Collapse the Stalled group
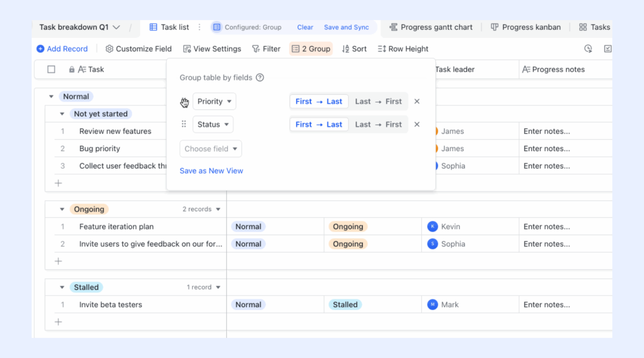 (x=62, y=288)
